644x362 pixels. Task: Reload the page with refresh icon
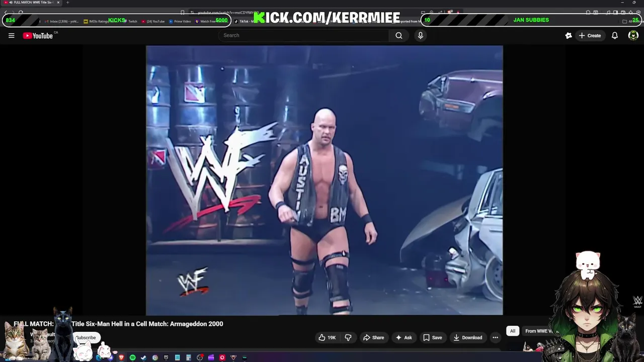point(21,12)
